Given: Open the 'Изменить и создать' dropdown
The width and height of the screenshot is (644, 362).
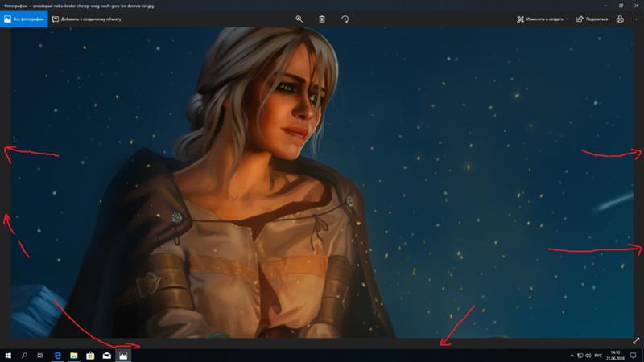Looking at the screenshot, I should coord(543,19).
